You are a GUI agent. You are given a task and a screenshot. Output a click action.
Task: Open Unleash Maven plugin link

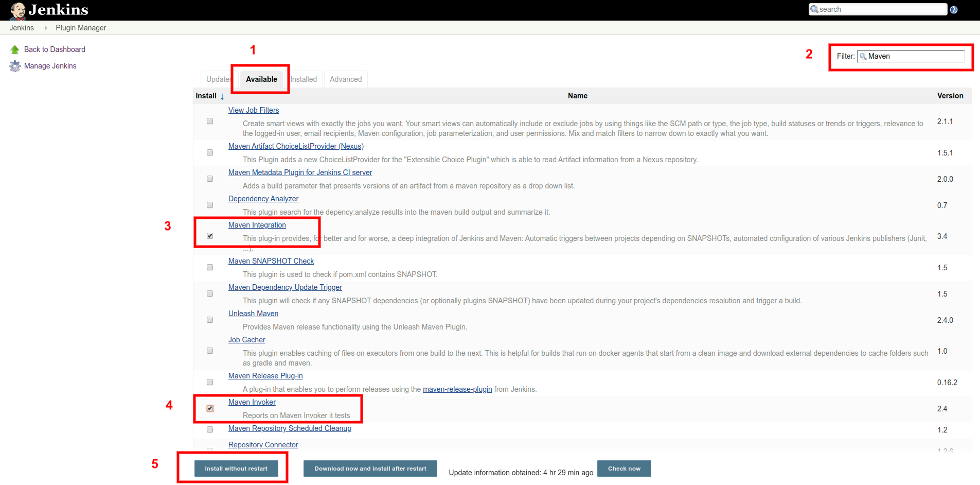point(253,314)
